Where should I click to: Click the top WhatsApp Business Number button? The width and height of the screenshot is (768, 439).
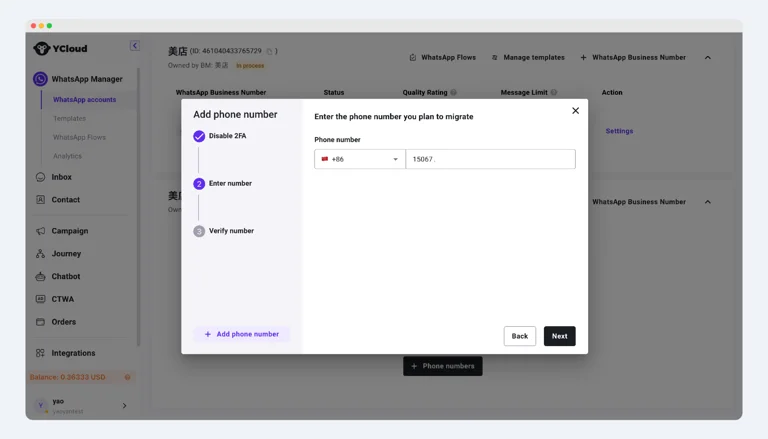point(633,57)
